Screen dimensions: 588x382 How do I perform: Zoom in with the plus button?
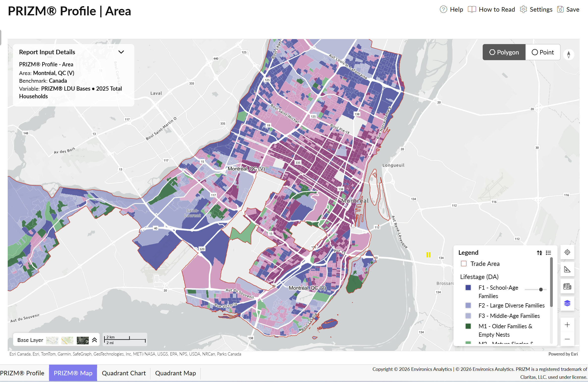pos(567,325)
